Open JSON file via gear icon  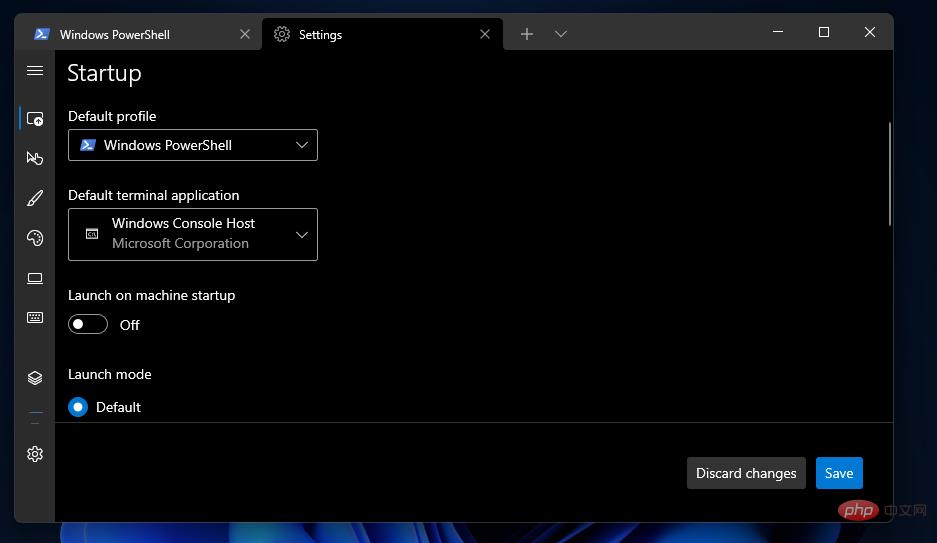click(35, 454)
